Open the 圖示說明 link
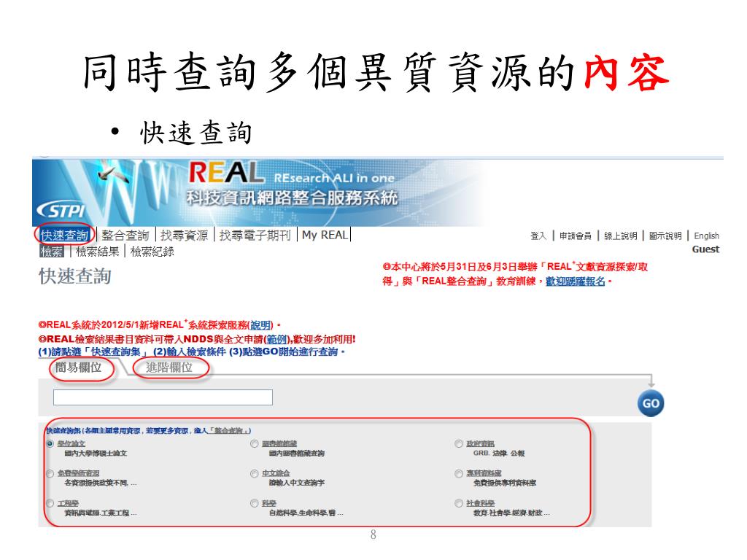The width and height of the screenshot is (747, 560). pyautogui.click(x=665, y=236)
